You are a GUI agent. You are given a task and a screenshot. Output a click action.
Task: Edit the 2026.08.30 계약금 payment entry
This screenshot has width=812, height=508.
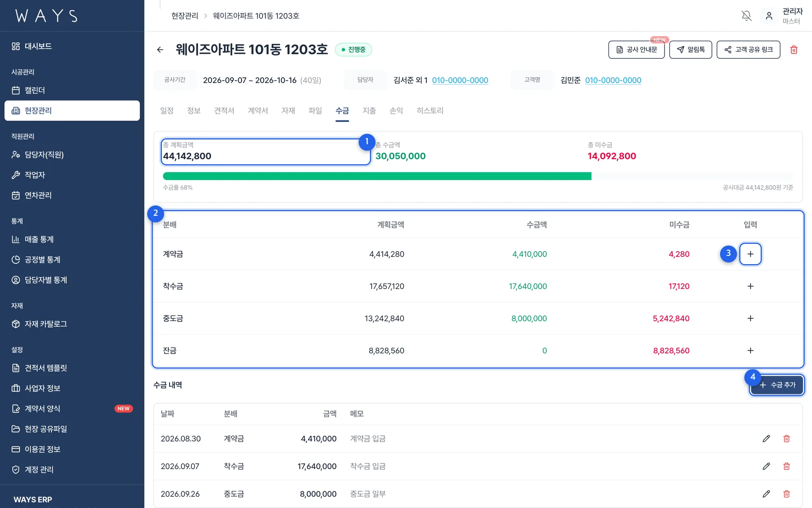[766, 438]
